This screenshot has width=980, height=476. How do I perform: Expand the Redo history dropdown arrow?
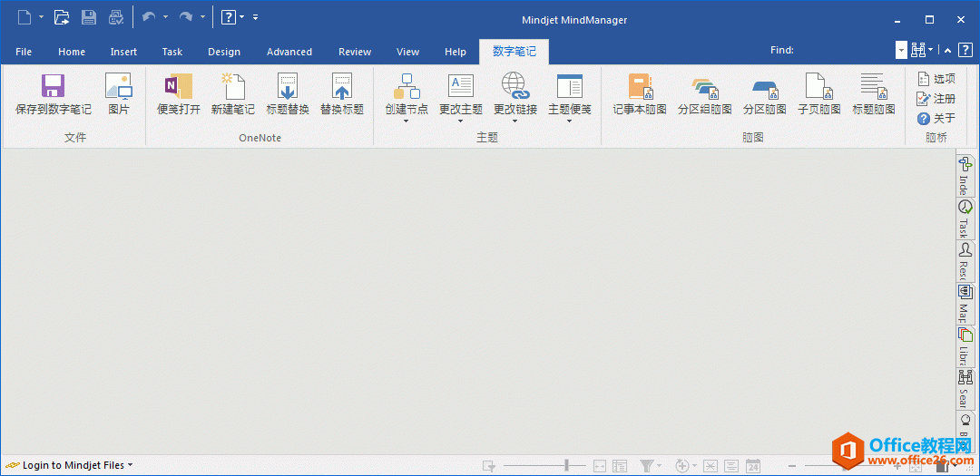coord(202,17)
